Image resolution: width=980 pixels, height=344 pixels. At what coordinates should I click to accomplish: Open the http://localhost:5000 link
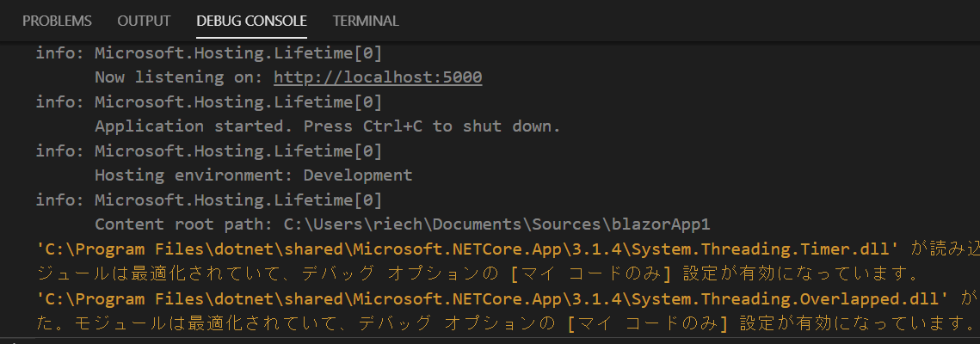pos(378,77)
